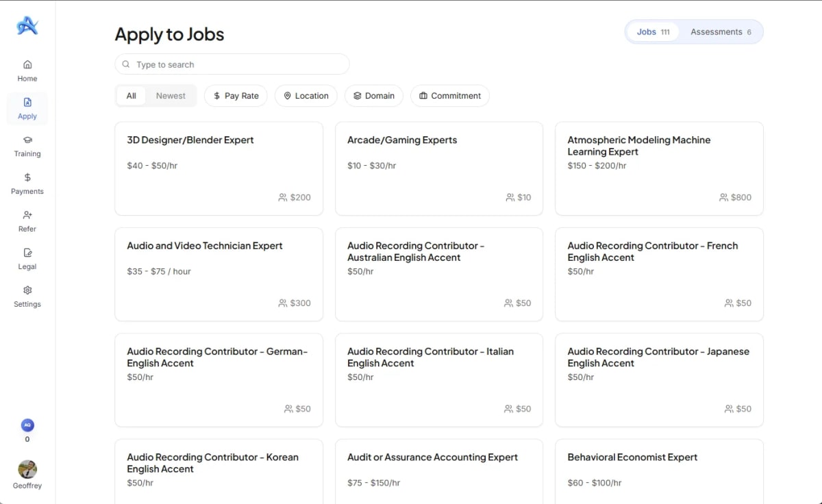
Task: Open Legal in the sidebar
Action: pyautogui.click(x=27, y=259)
